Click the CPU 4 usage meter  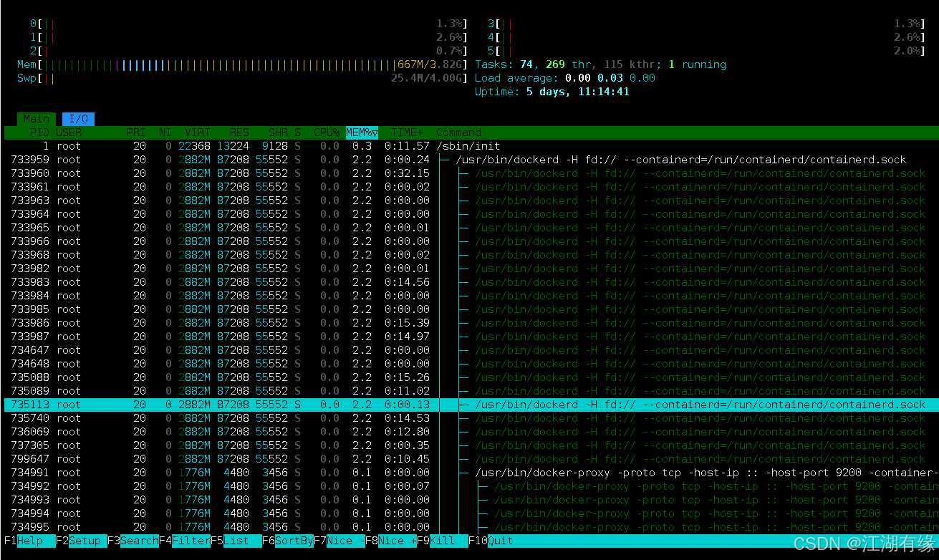point(707,37)
